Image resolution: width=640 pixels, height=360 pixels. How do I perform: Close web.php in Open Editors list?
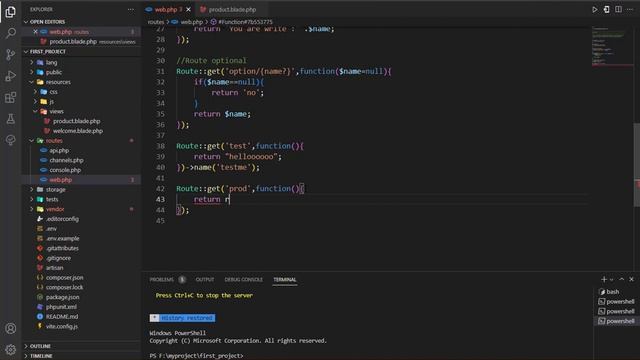[36, 31]
